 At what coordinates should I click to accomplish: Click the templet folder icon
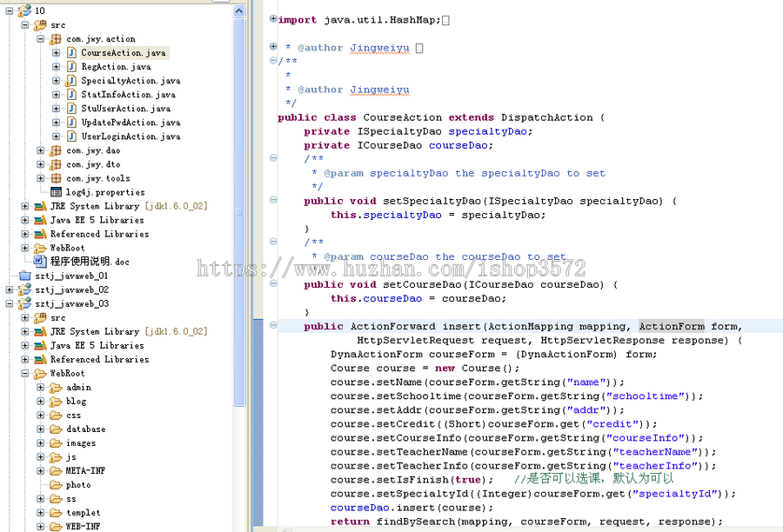click(56, 513)
